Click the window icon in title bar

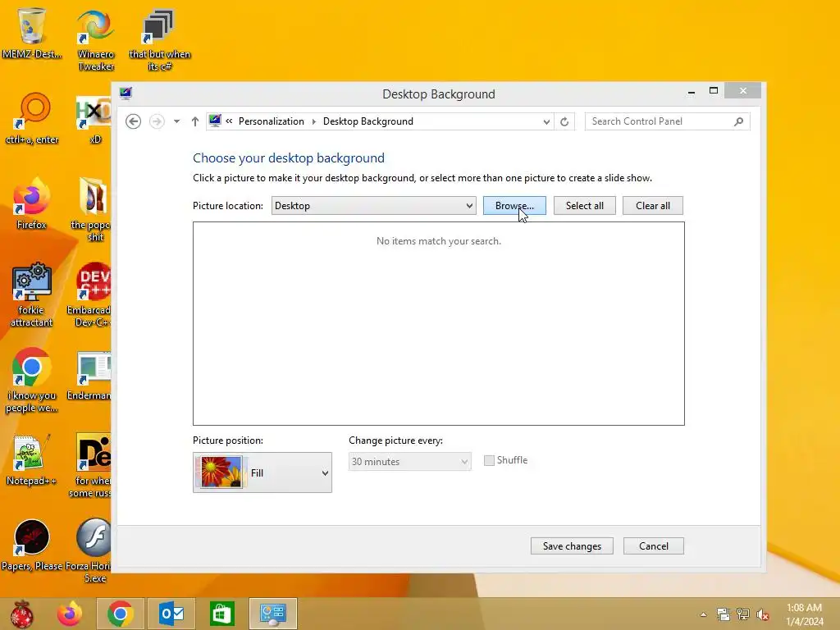pyautogui.click(x=126, y=94)
